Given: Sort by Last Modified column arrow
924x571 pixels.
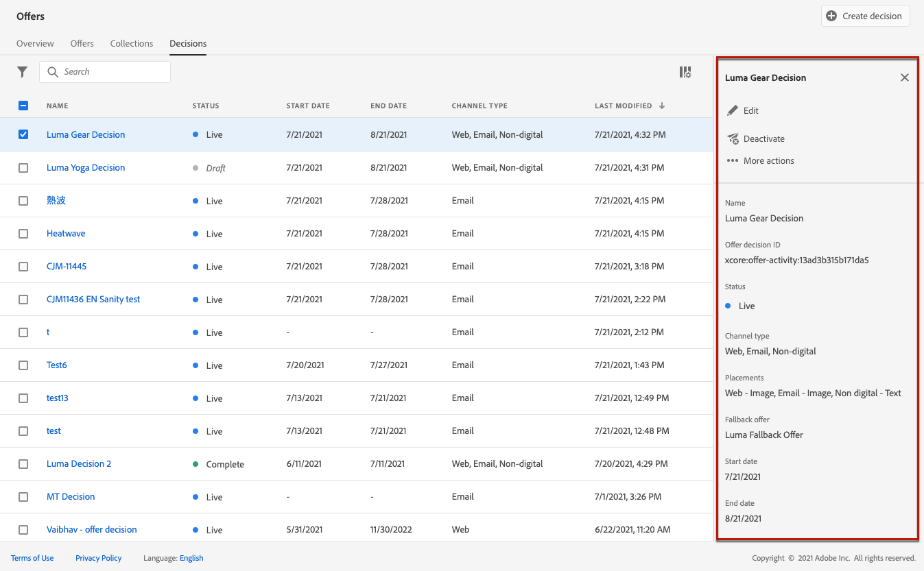Looking at the screenshot, I should point(662,106).
